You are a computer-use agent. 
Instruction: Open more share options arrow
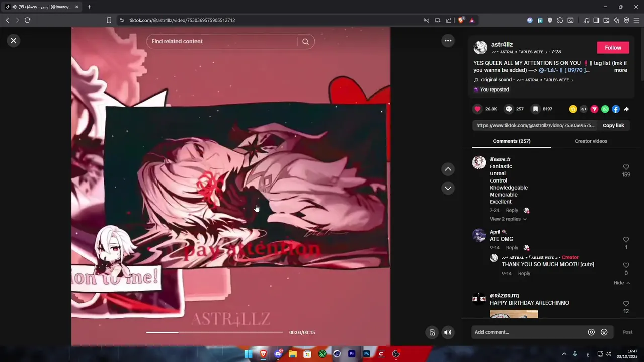[x=626, y=109]
